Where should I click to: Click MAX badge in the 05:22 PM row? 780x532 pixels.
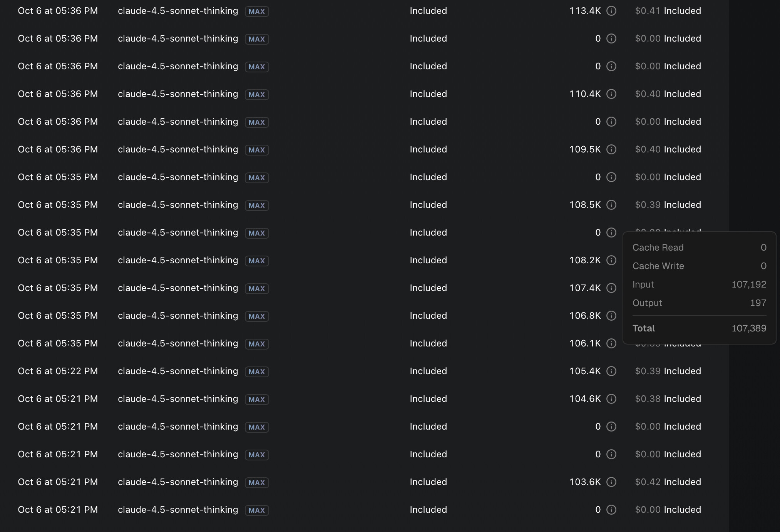[257, 372]
